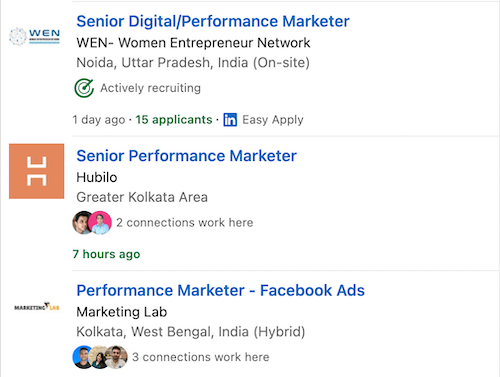Click the Marketing Lab connections profile photos

click(x=100, y=357)
